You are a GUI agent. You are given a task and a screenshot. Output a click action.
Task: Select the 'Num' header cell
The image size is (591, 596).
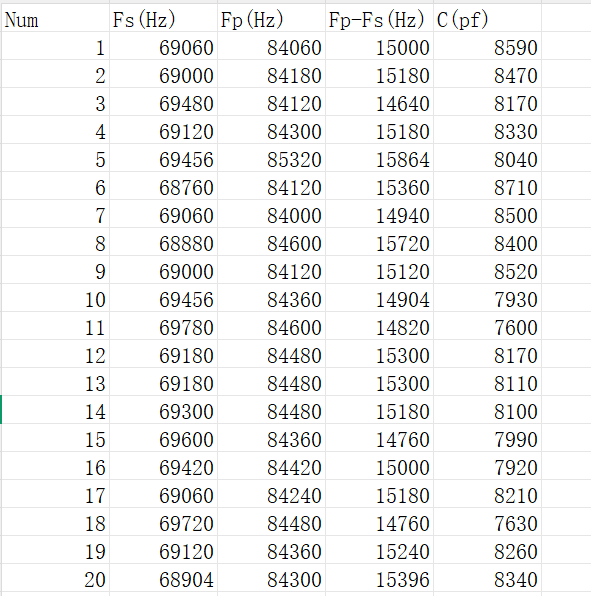coord(55,18)
